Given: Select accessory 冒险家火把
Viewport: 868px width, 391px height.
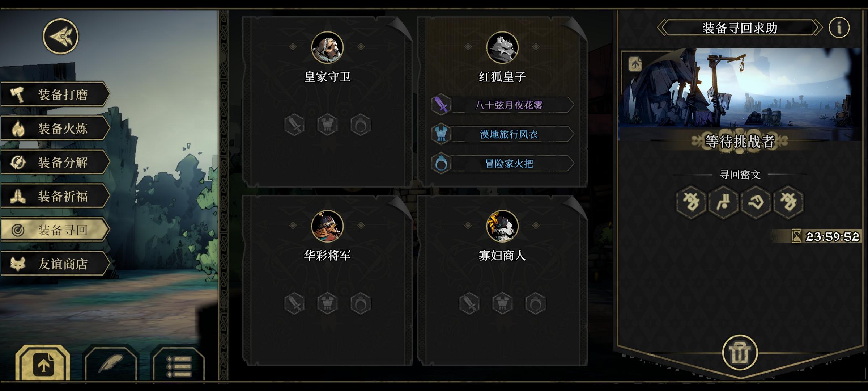Looking at the screenshot, I should tap(503, 164).
